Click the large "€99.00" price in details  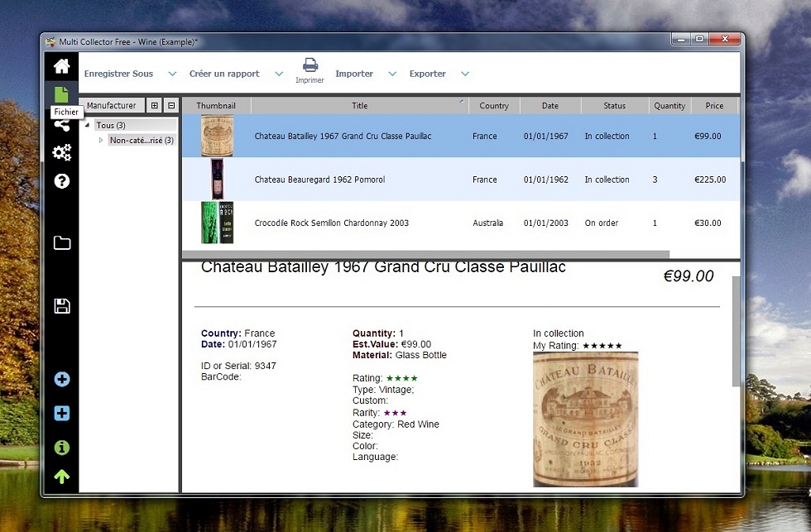[689, 276]
